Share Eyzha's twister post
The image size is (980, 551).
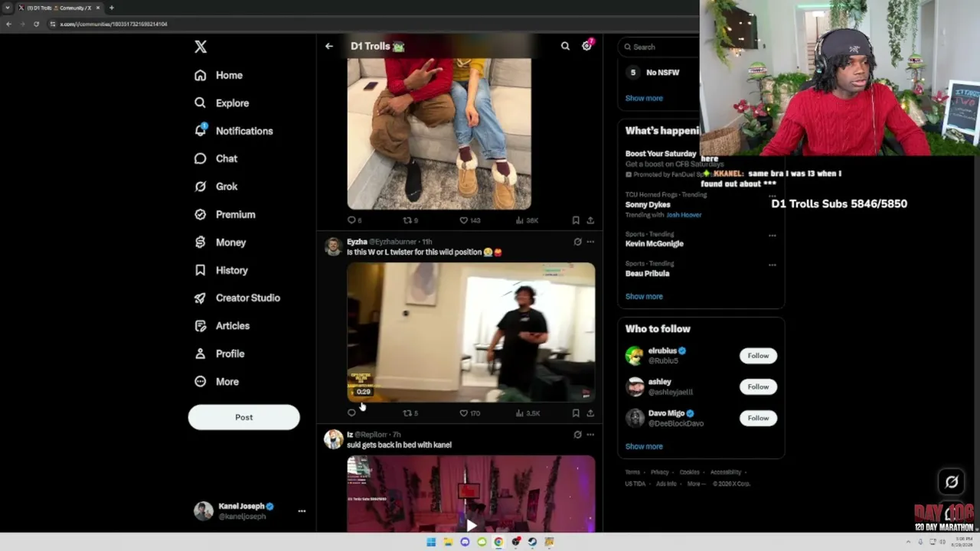coord(590,413)
